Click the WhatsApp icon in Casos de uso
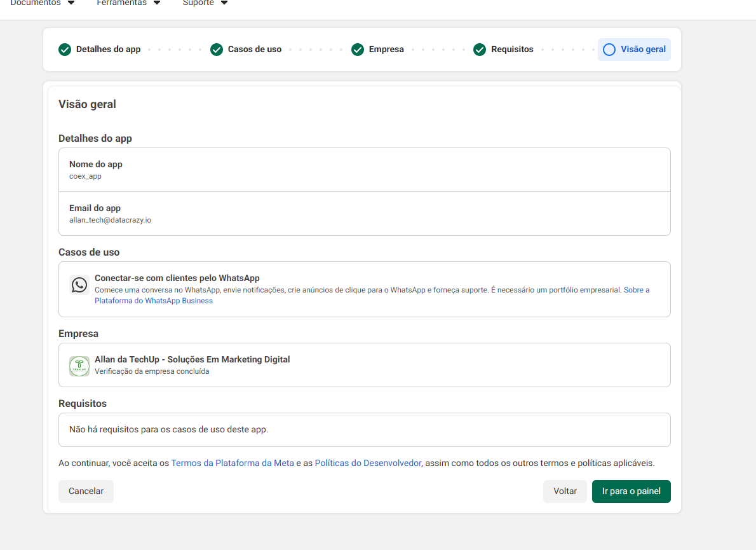The width and height of the screenshot is (756, 550). pyautogui.click(x=79, y=285)
